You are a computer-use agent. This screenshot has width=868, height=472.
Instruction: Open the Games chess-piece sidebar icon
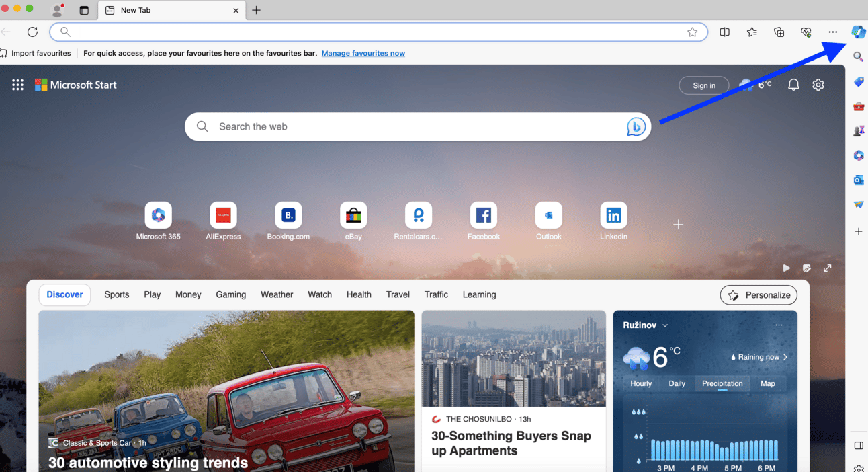point(858,131)
